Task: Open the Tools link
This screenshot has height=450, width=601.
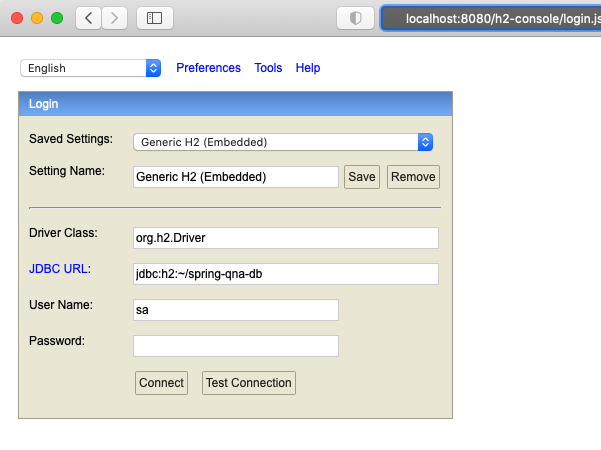Action: pyautogui.click(x=268, y=68)
